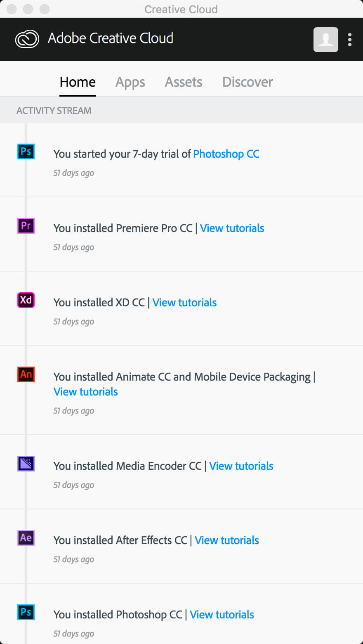Click the Photoshop trial activity icon
The height and width of the screenshot is (644, 363).
click(x=26, y=152)
